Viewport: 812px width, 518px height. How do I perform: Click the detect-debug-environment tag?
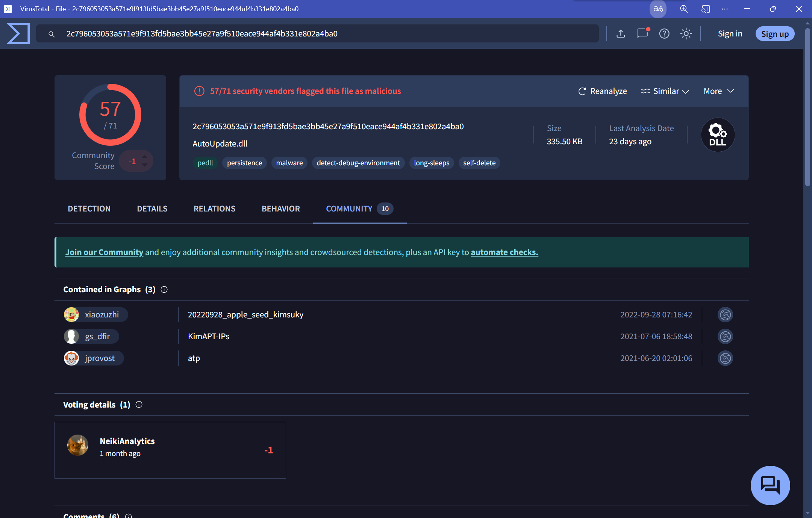[x=358, y=163]
